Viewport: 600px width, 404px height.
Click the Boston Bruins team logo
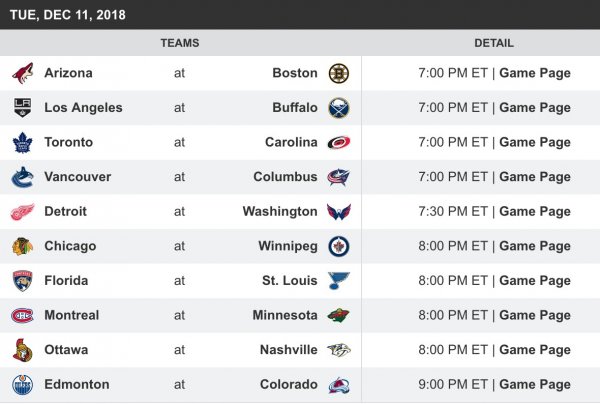pos(339,73)
